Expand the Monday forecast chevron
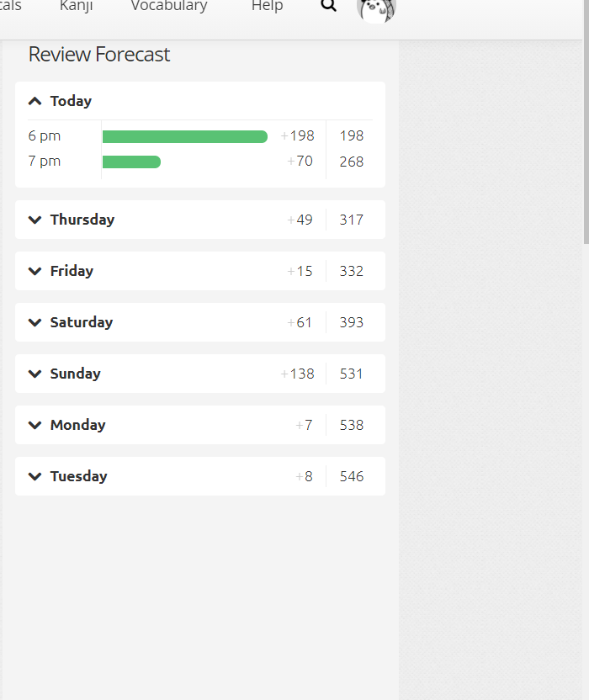589x700 pixels. (x=34, y=425)
